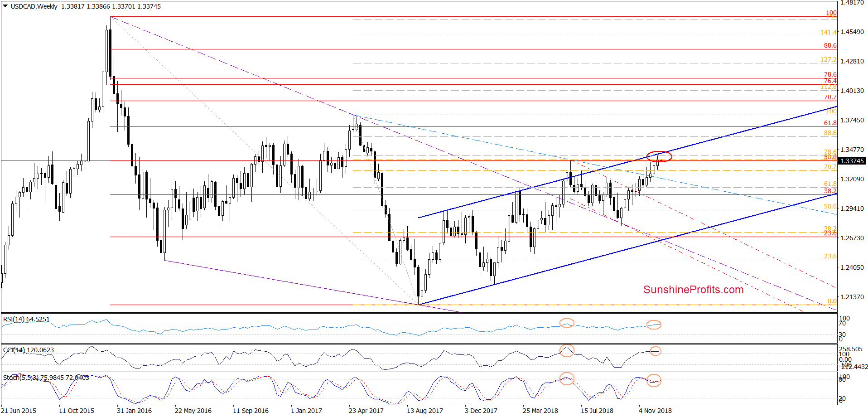Click the 21 Jun 2015 date label

click(x=19, y=411)
